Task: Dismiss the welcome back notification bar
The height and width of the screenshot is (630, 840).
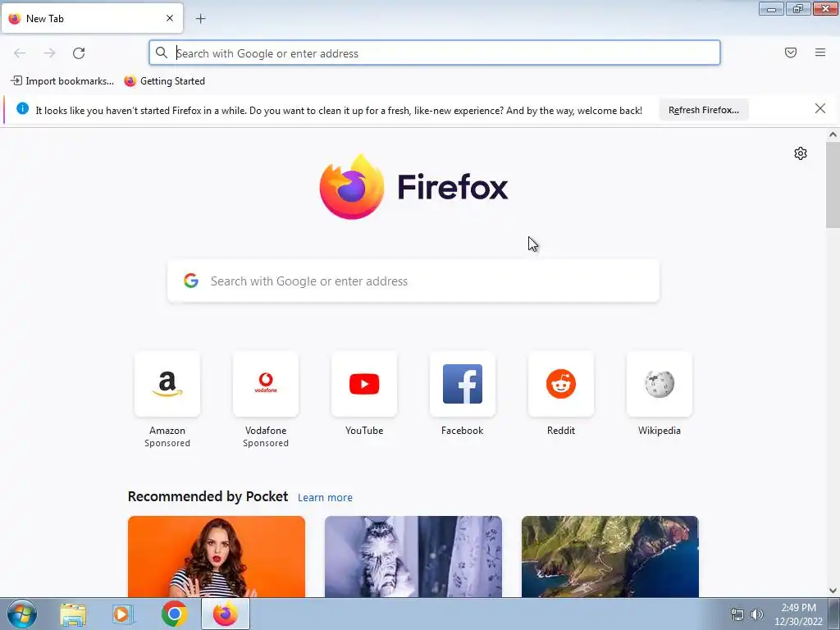Action: pyautogui.click(x=820, y=109)
